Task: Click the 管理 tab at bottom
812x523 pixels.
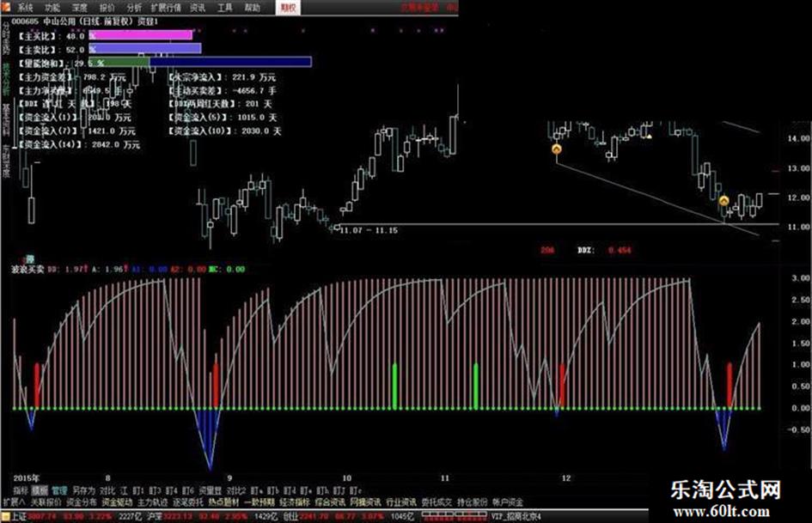Action: 59,490
